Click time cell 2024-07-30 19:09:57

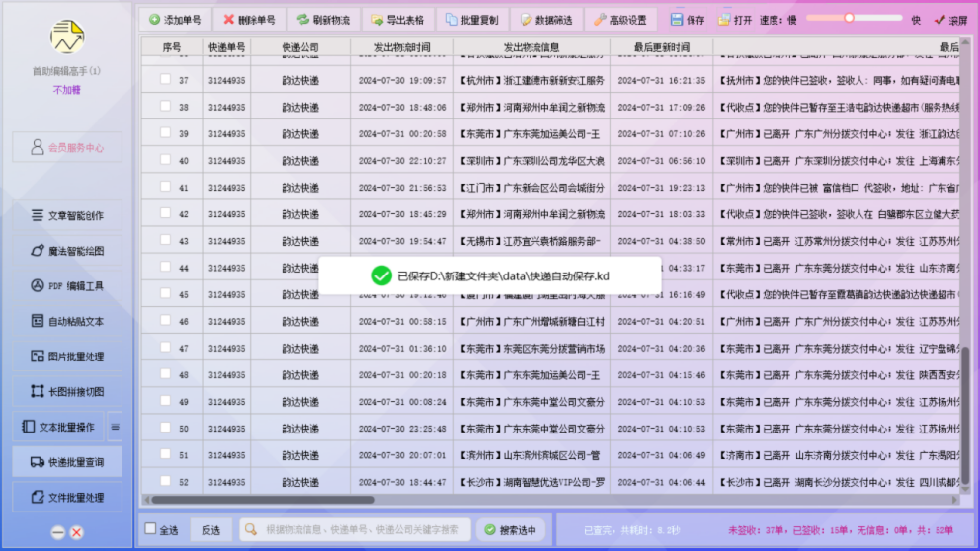(x=402, y=80)
